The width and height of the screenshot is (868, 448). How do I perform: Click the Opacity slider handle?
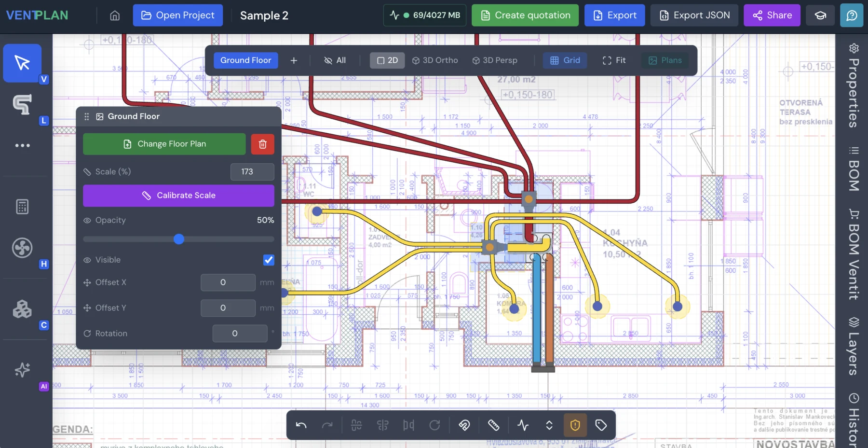179,239
